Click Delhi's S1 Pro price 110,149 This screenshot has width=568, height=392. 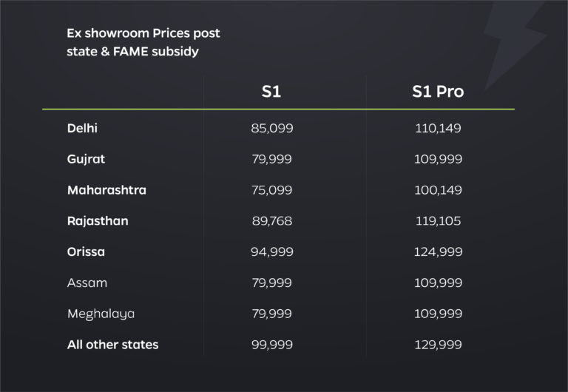click(x=438, y=128)
